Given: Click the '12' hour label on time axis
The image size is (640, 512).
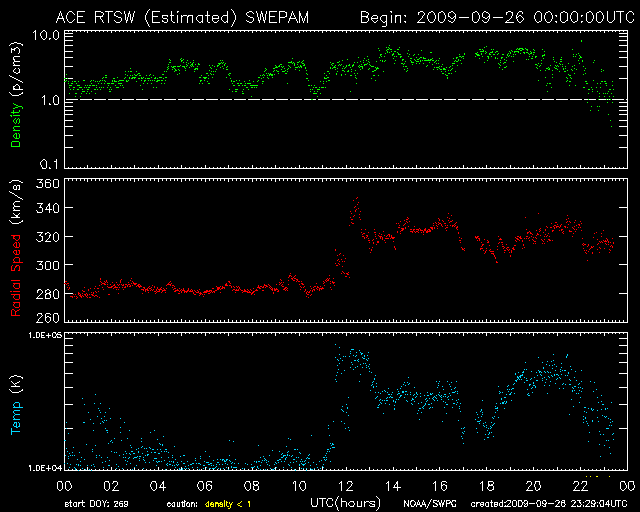Looking at the screenshot, I should (x=346, y=486).
